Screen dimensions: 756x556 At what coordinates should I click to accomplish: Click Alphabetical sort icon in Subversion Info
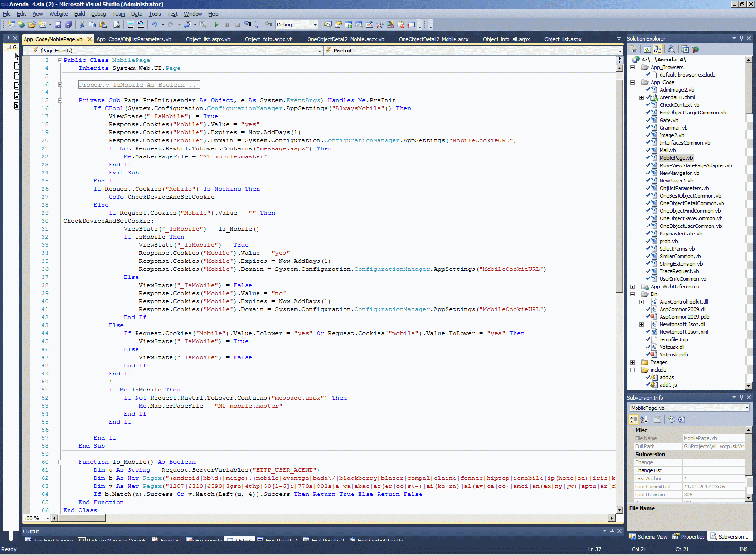(x=644, y=419)
